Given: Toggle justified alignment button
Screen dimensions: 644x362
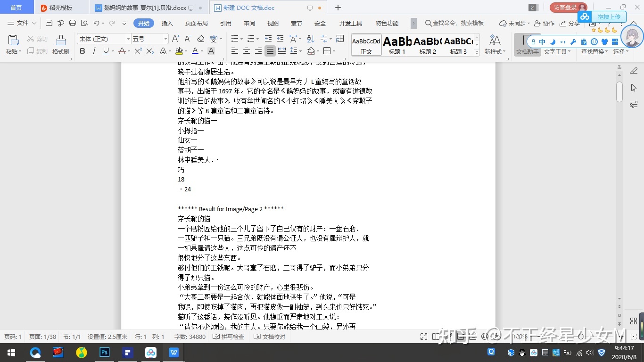Looking at the screenshot, I should coord(270,51).
